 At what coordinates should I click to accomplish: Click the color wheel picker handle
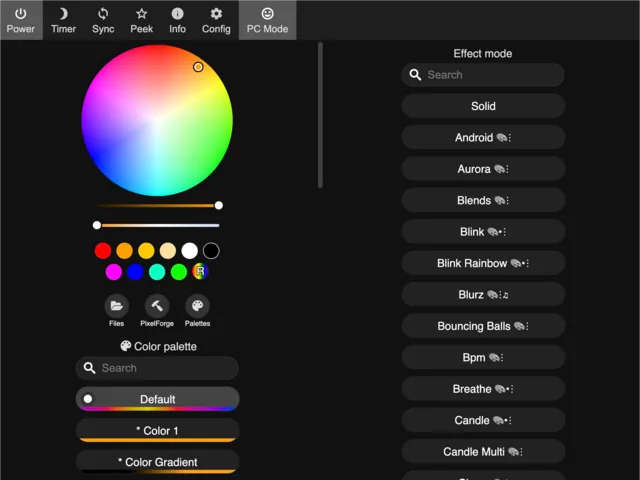(x=198, y=67)
